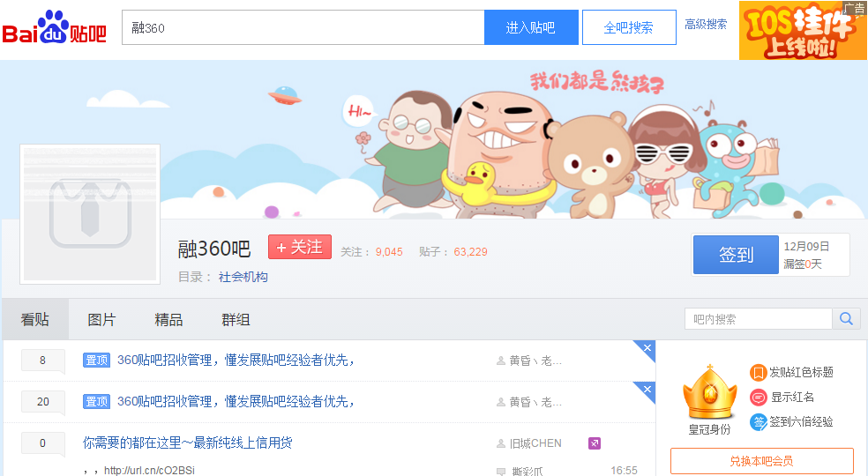Viewport: 868px width, 476px height.
Task: Open first pinned post 360贴吧招收管理
Action: click(x=236, y=361)
